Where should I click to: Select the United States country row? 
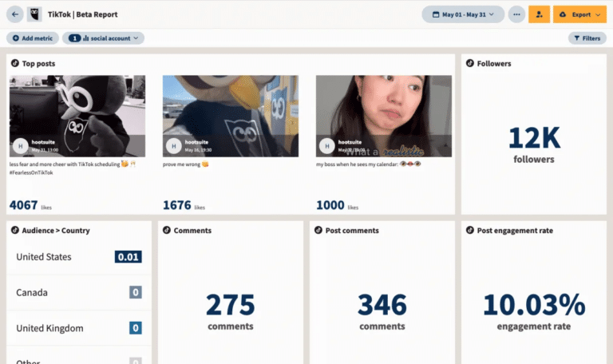[x=78, y=257]
